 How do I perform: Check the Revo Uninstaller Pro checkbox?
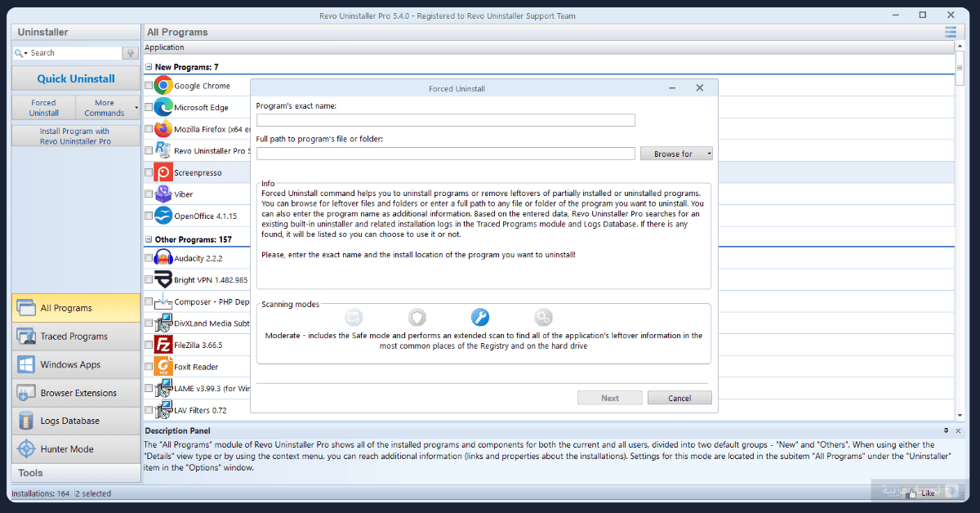click(148, 150)
